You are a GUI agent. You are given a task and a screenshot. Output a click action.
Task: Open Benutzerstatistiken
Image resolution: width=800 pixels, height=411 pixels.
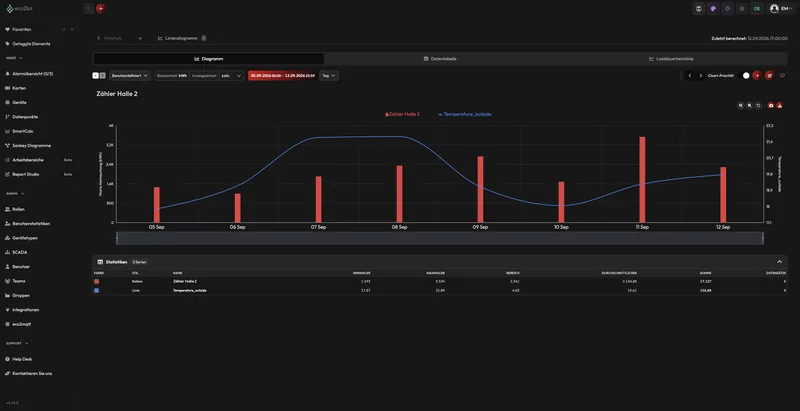pos(28,224)
